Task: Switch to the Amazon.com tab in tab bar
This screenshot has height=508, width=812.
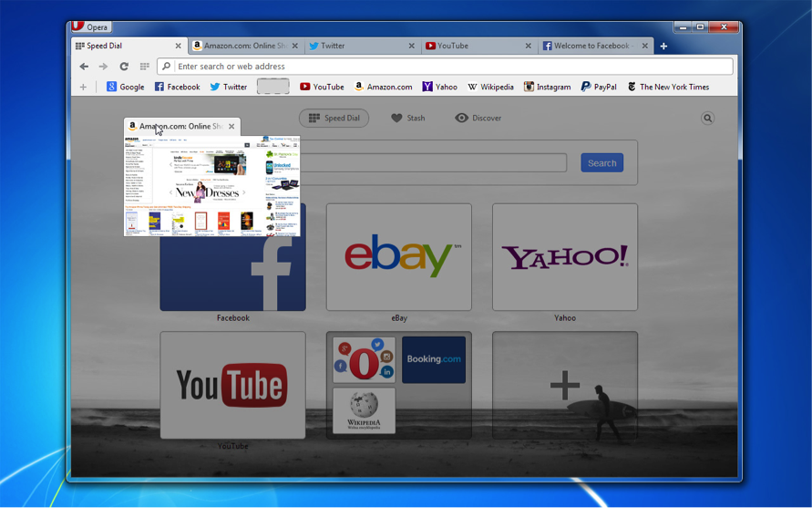Action: click(246, 46)
